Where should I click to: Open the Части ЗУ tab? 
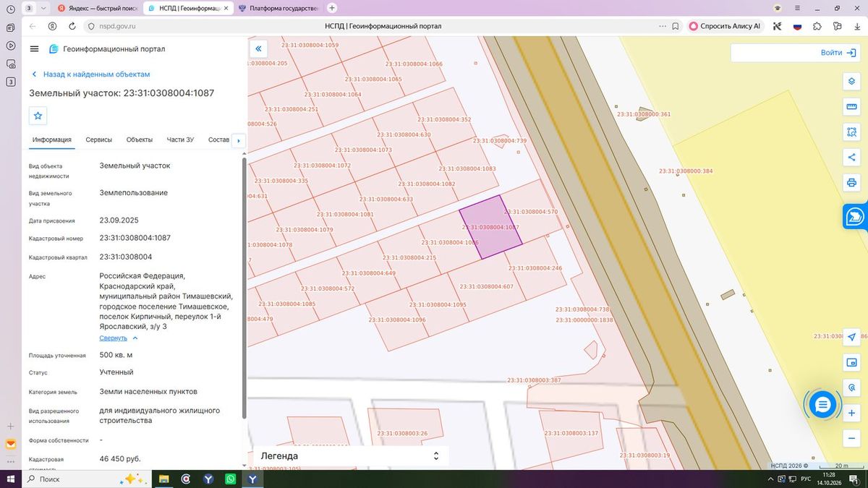[x=180, y=140]
